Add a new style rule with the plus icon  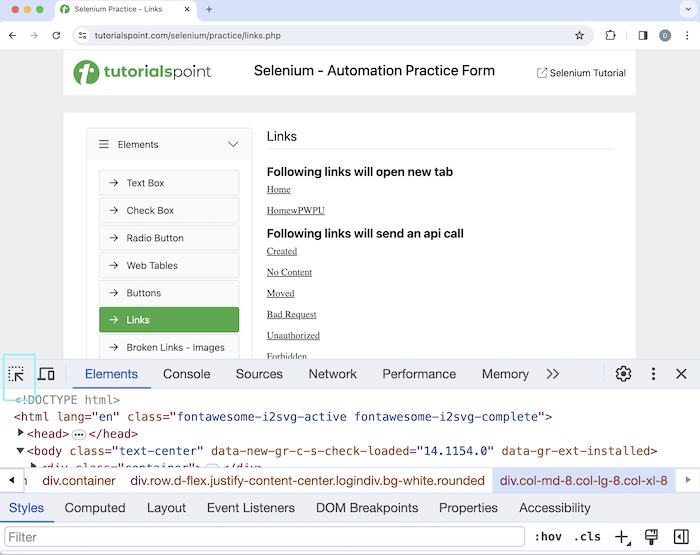click(621, 537)
